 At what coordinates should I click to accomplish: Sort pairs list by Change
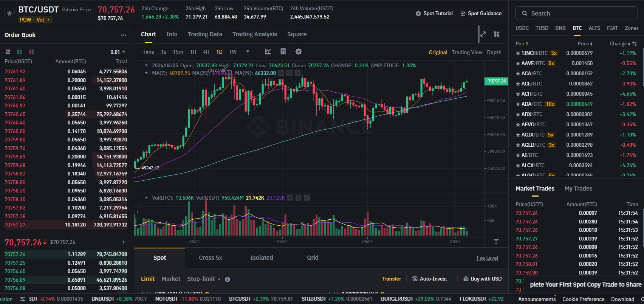(x=619, y=44)
